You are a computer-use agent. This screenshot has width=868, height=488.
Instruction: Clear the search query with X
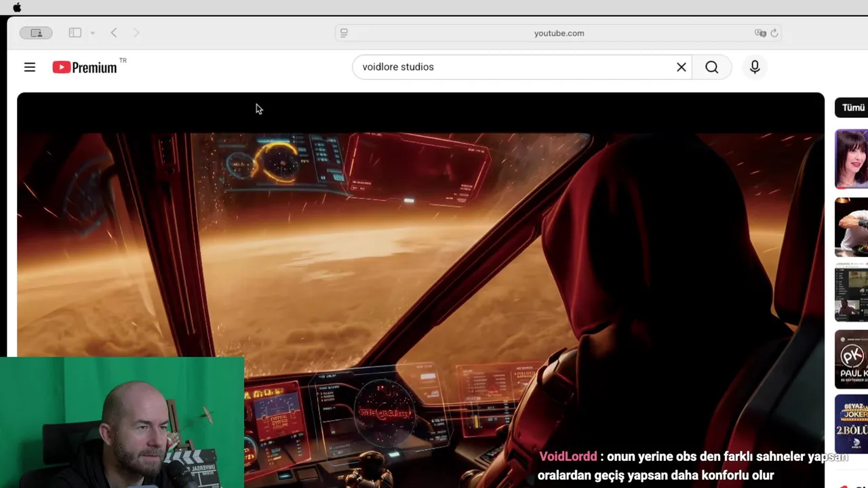pyautogui.click(x=682, y=67)
